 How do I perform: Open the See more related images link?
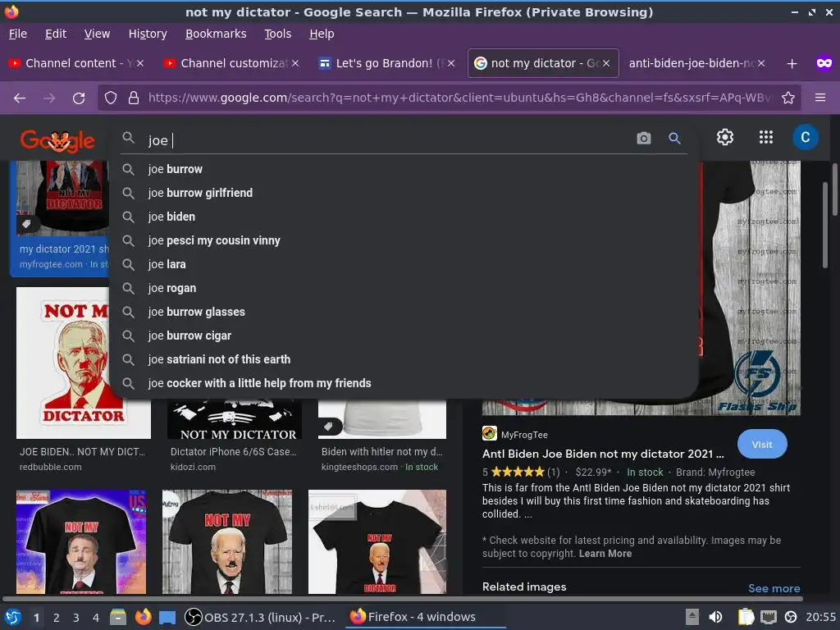click(774, 588)
